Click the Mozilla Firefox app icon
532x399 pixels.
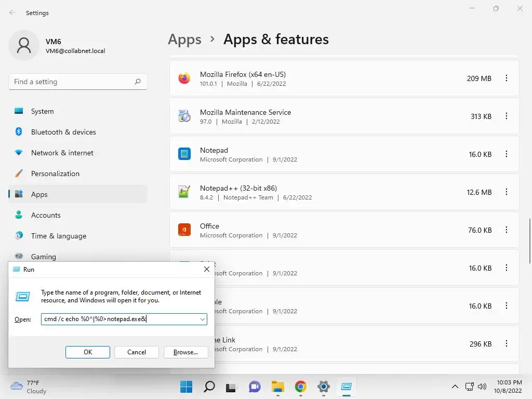(x=184, y=78)
